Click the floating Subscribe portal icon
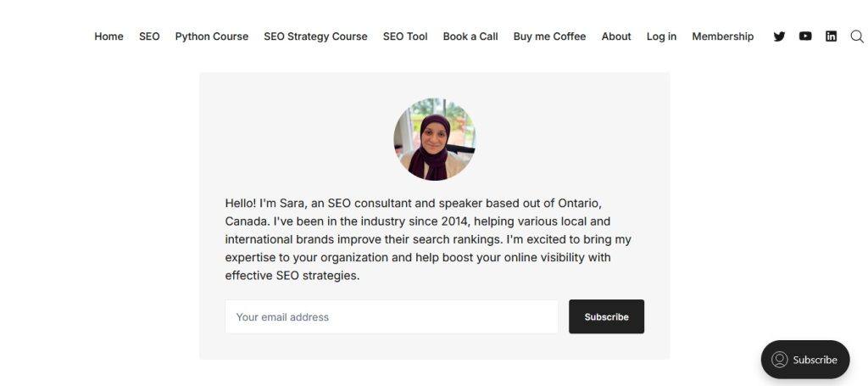This screenshot has width=868, height=386. pos(780,360)
